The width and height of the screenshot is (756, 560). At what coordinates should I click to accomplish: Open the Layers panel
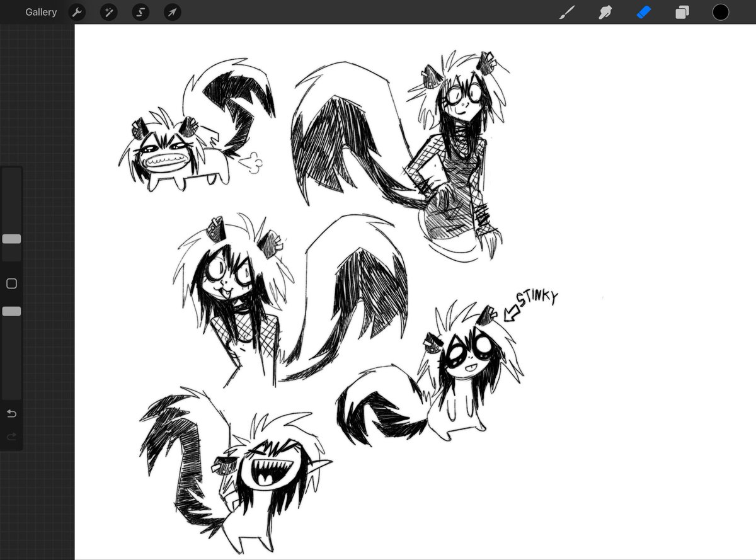click(682, 12)
